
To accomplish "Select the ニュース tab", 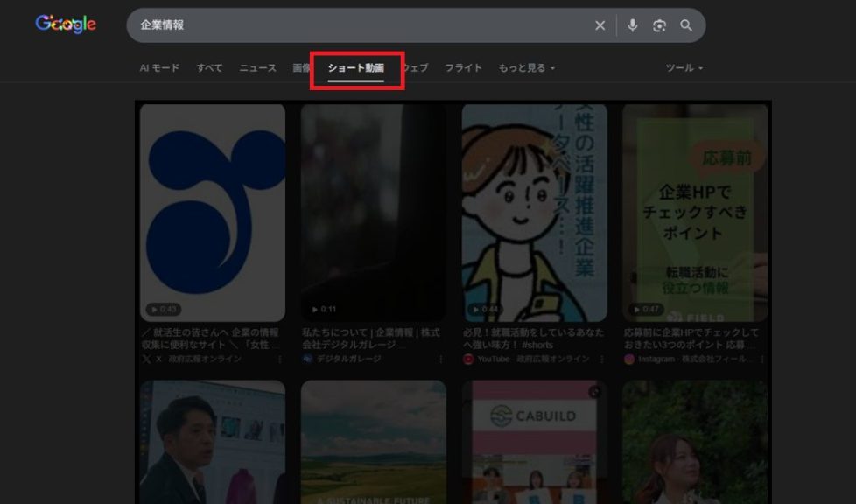I will [x=257, y=68].
